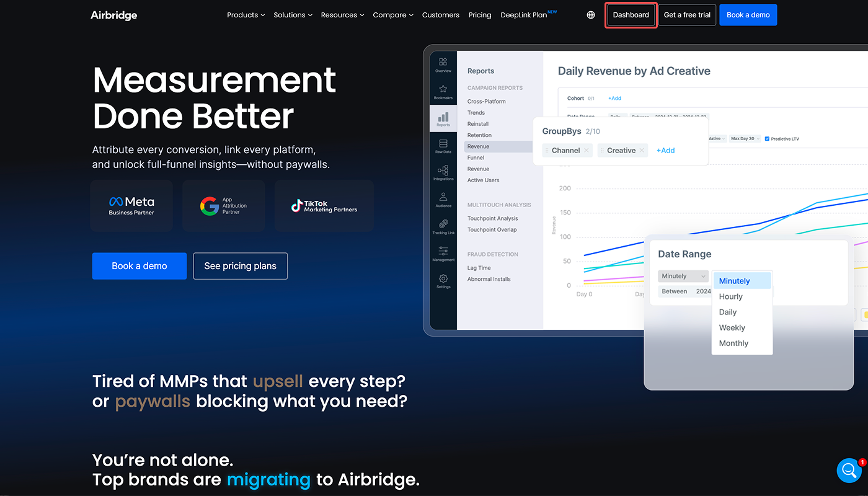Open the Customers nav link
The width and height of the screenshot is (868, 496).
pyautogui.click(x=441, y=15)
